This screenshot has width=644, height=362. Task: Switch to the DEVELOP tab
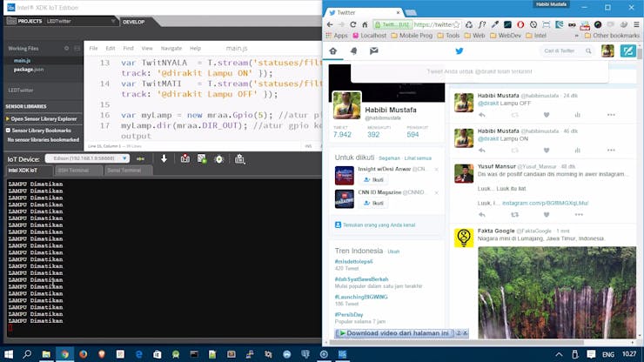(x=134, y=22)
